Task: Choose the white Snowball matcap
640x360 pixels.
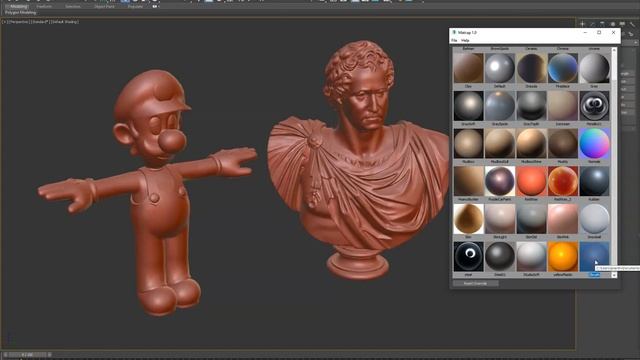Action: click(x=594, y=219)
